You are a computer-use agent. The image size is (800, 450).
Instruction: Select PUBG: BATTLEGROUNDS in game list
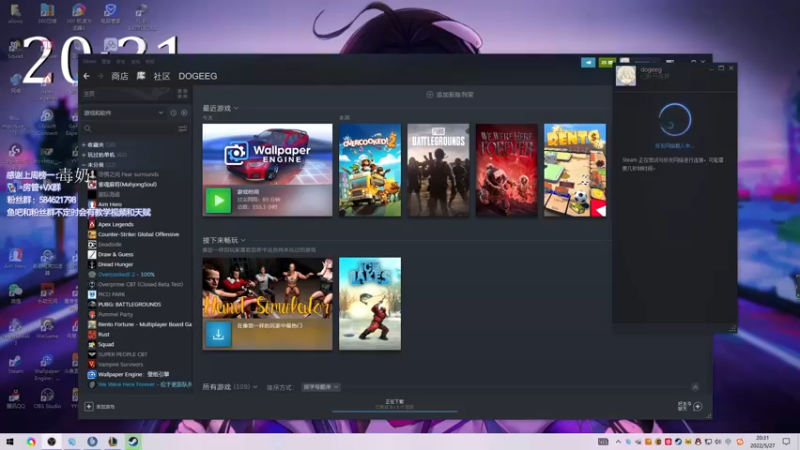pyautogui.click(x=129, y=304)
